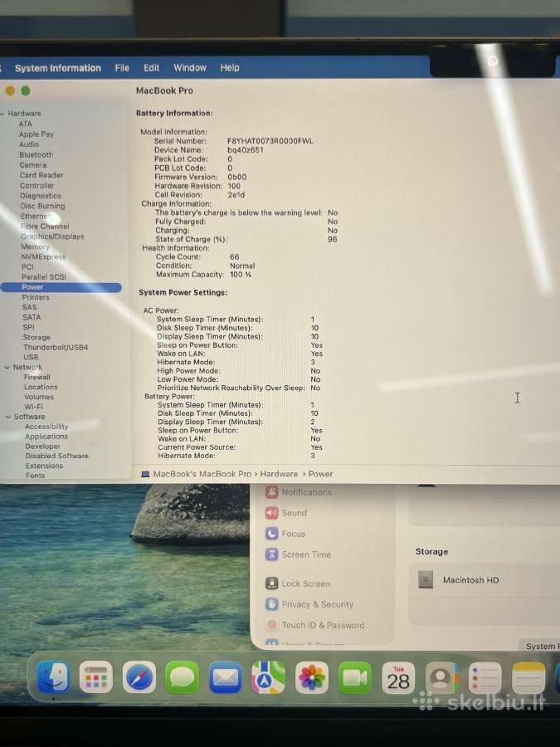Select Applications under Software
The height and width of the screenshot is (747, 560).
point(46,437)
